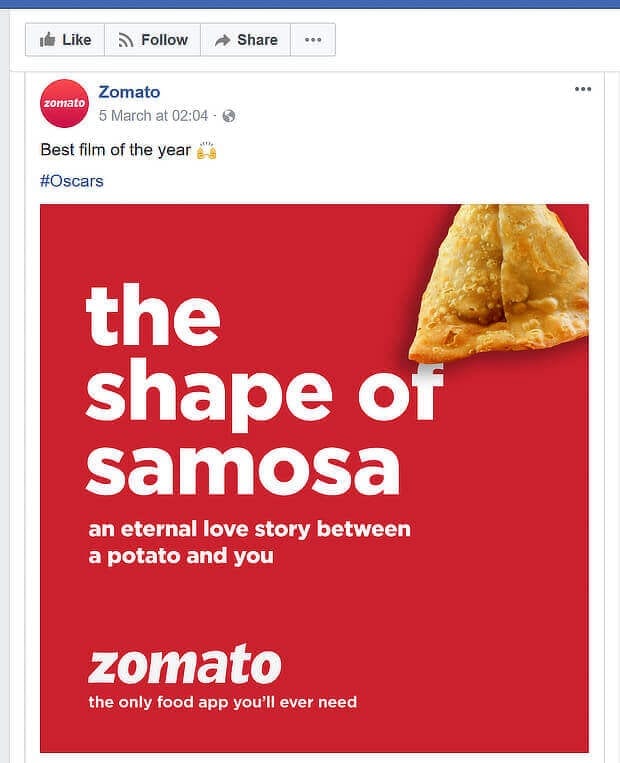
Task: Click 'the only food app you'll ever need' text
Action: tap(222, 702)
